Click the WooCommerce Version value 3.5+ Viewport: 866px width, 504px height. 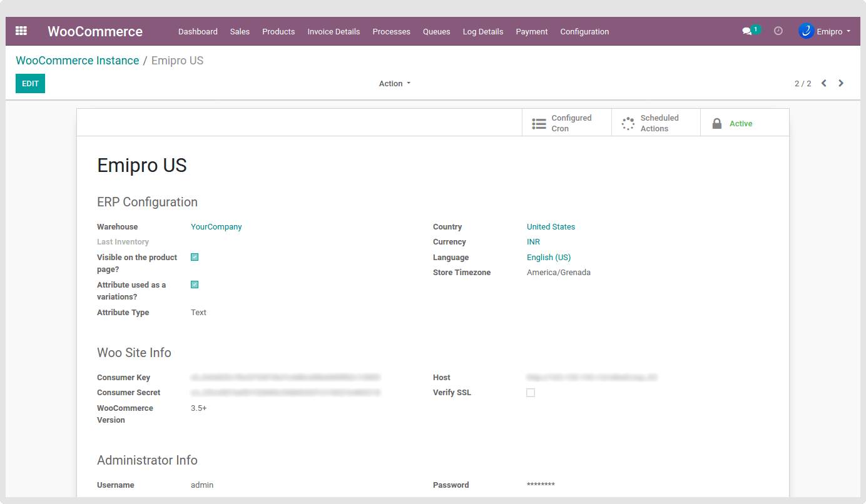pos(198,408)
